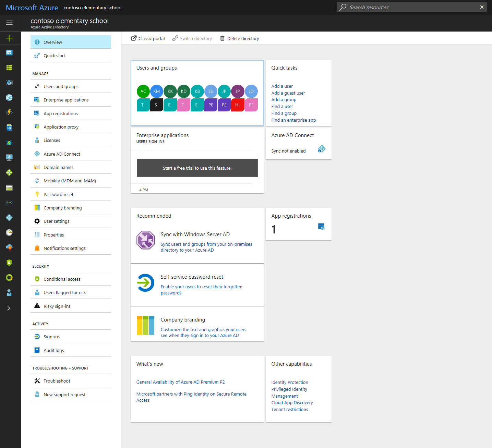Open the Storage accounts icon
The width and height of the screenshot is (492, 448).
point(9,187)
